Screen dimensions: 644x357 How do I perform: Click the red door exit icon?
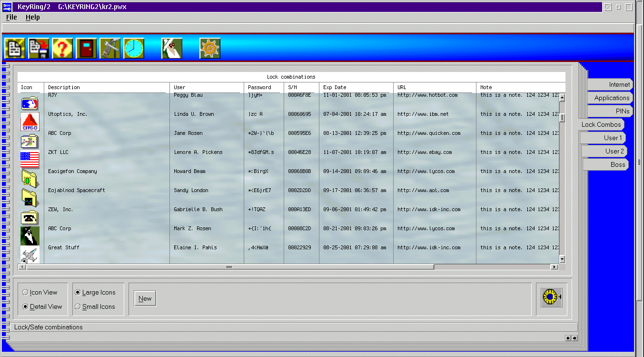coord(86,48)
